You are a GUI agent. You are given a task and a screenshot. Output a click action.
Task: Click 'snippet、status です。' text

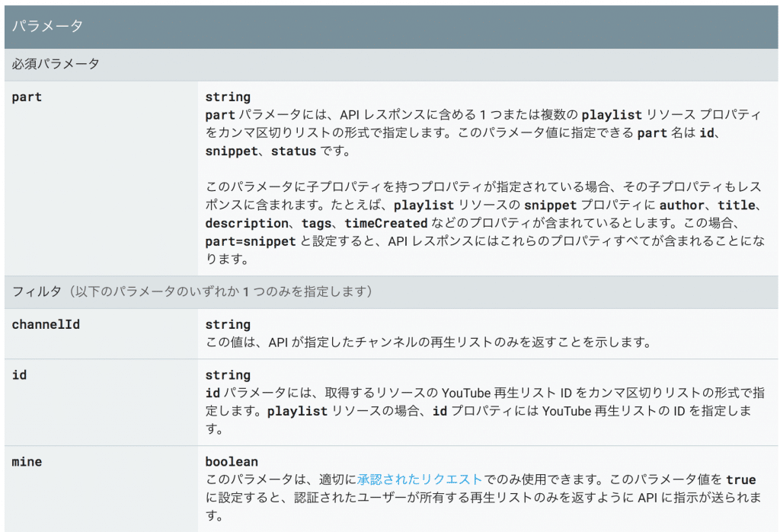(x=278, y=151)
